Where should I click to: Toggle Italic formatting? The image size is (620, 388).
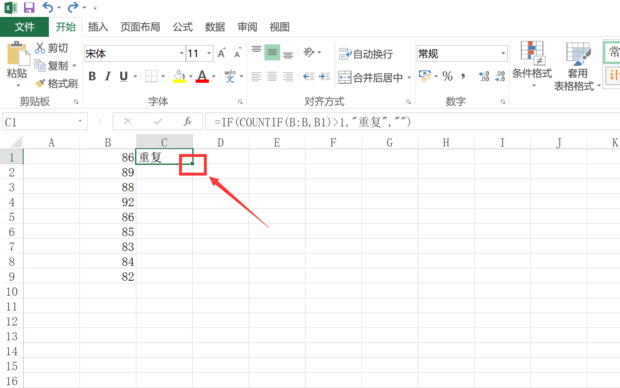point(108,76)
